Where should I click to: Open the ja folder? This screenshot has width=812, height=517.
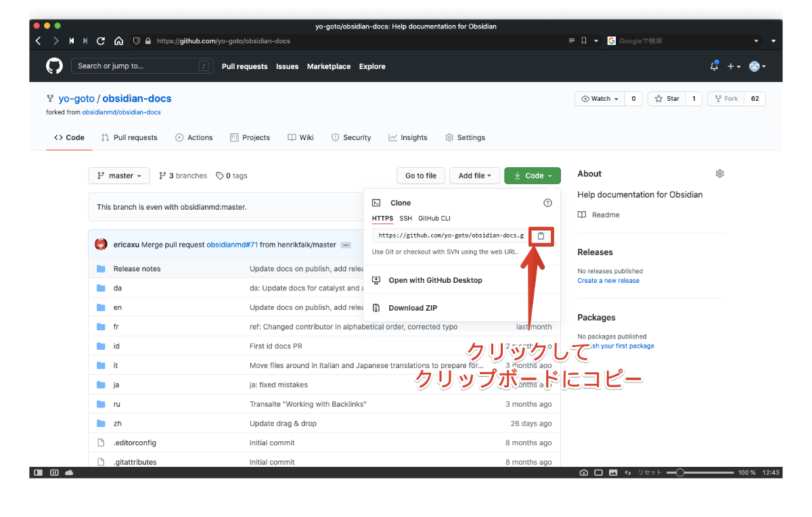(116, 384)
